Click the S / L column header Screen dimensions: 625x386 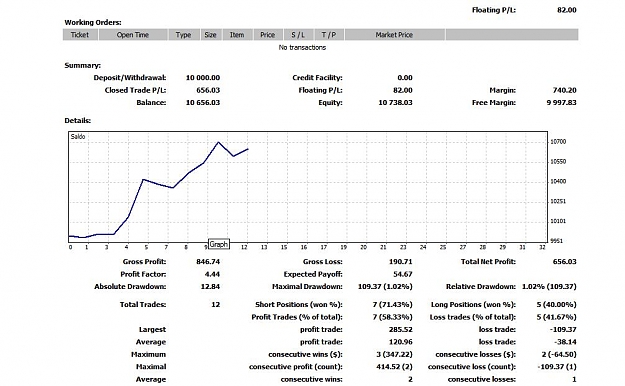click(x=298, y=35)
